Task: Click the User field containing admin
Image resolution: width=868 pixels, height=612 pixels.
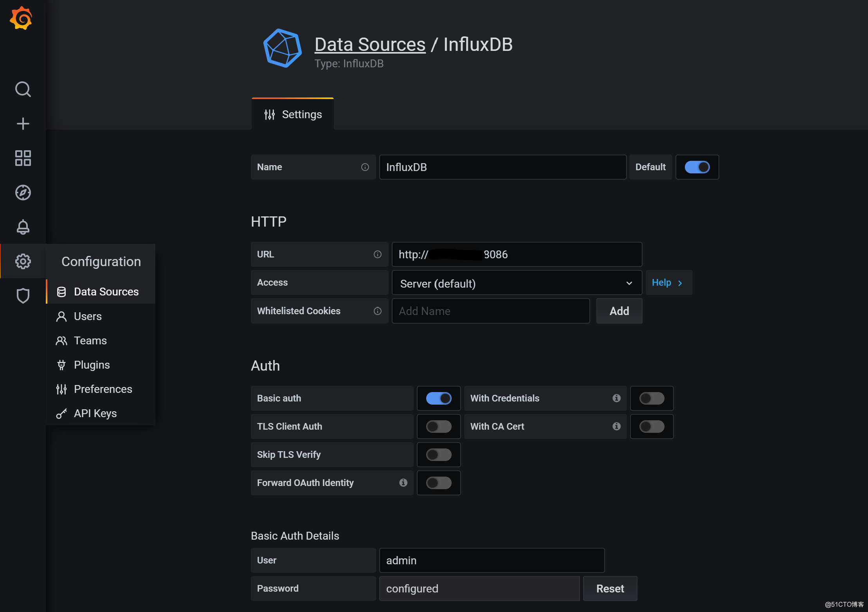Action: (x=492, y=560)
